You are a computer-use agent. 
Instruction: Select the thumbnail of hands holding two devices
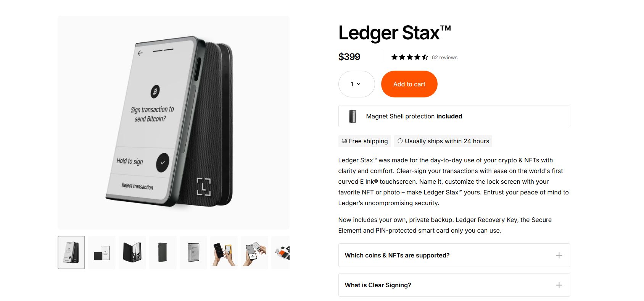point(254,252)
